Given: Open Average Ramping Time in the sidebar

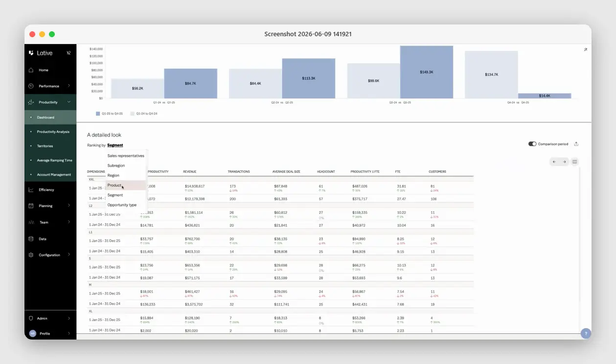Looking at the screenshot, I should [50, 160].
